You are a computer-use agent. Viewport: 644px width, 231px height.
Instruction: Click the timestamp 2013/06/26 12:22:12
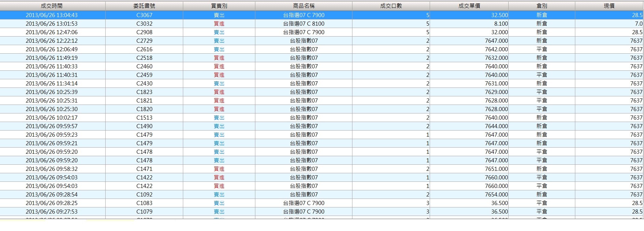point(52,41)
